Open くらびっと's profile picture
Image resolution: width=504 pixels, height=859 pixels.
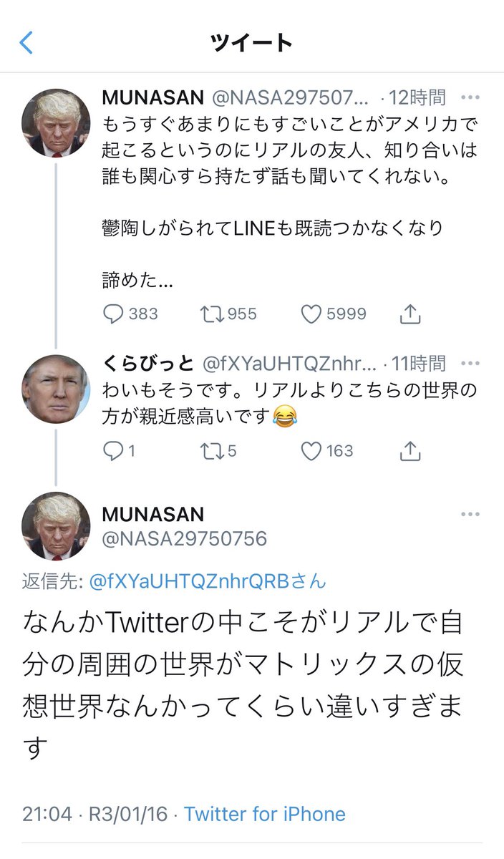(x=56, y=389)
